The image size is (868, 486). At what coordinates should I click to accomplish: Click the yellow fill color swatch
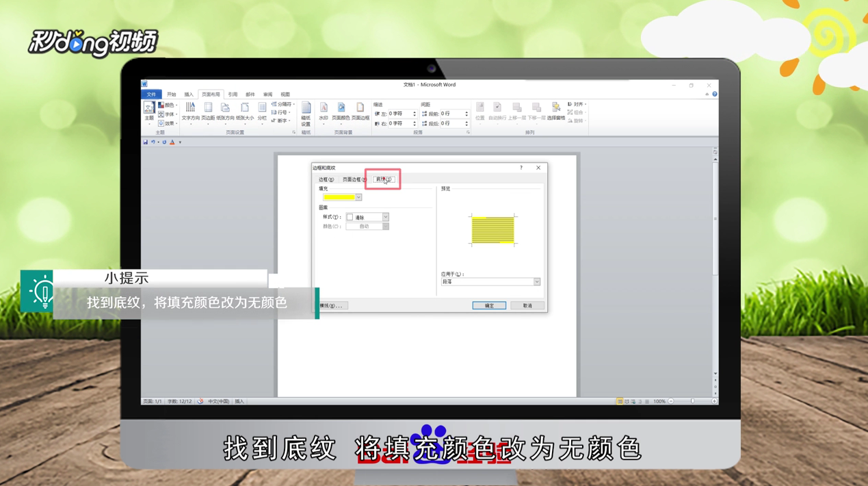339,197
